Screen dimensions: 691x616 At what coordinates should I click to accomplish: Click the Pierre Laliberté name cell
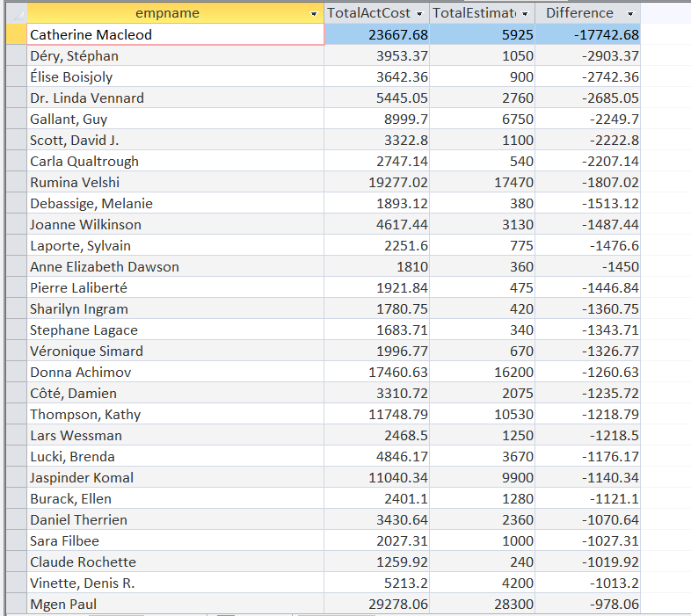click(176, 287)
